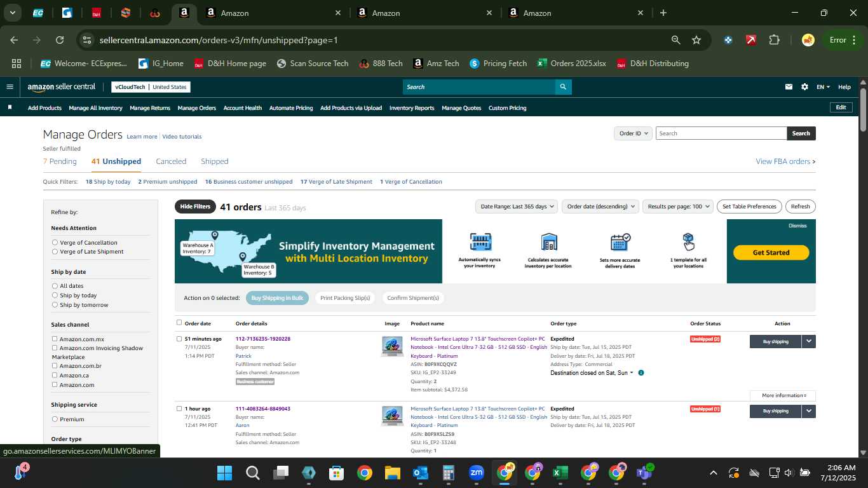Tick the select-all checkbox by Order date

pyautogui.click(x=179, y=323)
